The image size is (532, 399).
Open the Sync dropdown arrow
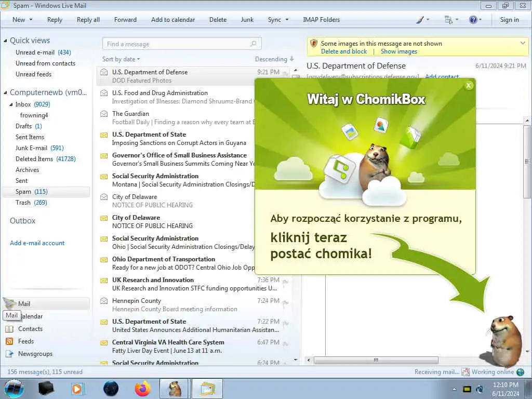287,20
